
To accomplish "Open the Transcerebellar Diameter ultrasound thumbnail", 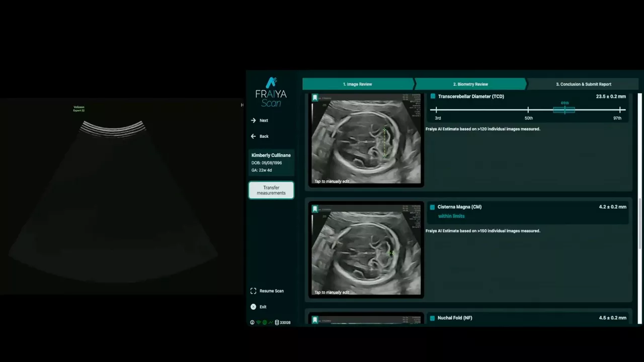I will pos(366,140).
